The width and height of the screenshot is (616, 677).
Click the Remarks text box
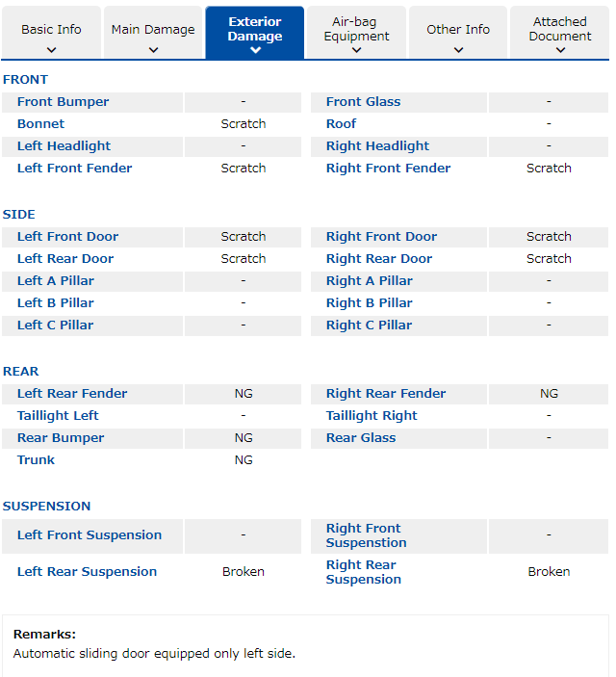click(x=305, y=644)
